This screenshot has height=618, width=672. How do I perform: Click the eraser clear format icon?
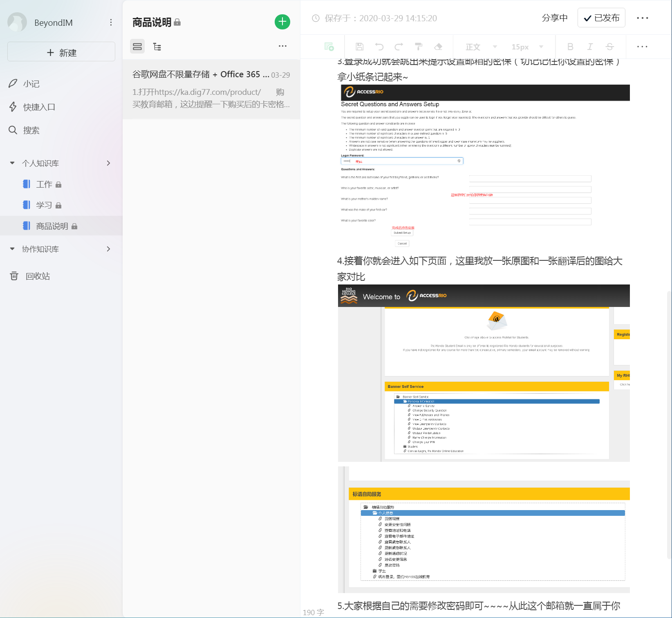(438, 47)
